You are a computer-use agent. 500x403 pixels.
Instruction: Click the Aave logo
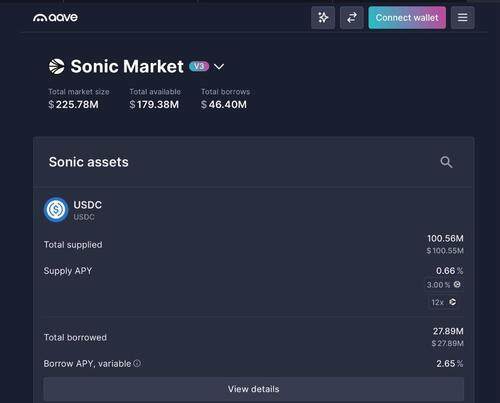[55, 17]
